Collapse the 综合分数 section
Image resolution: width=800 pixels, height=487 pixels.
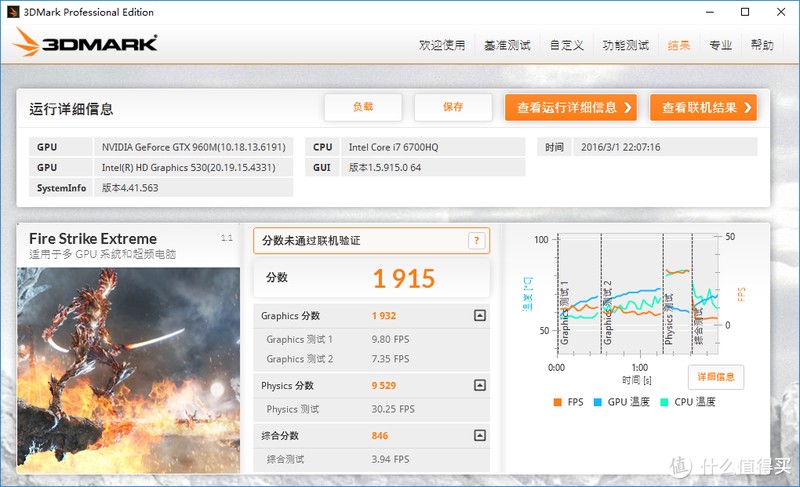tap(480, 435)
